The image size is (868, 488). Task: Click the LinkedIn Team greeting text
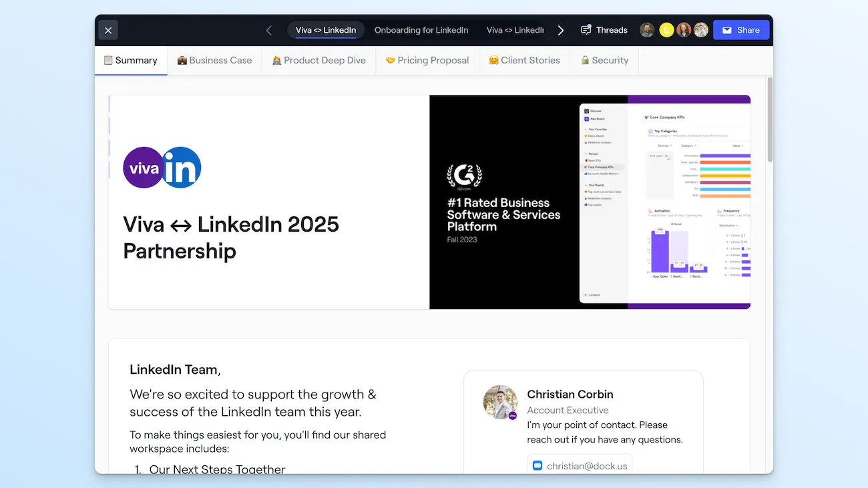pyautogui.click(x=175, y=369)
